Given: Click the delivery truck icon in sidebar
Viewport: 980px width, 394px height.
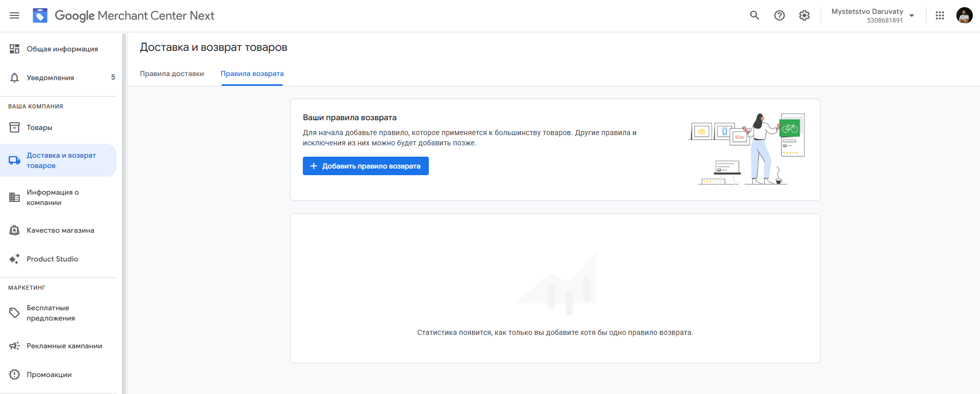Looking at the screenshot, I should click(14, 160).
